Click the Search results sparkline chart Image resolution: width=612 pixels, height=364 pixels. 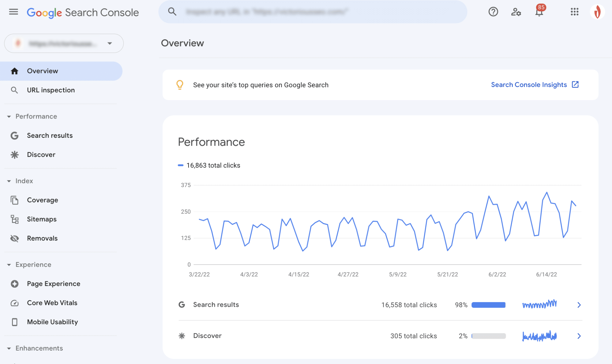point(539,304)
